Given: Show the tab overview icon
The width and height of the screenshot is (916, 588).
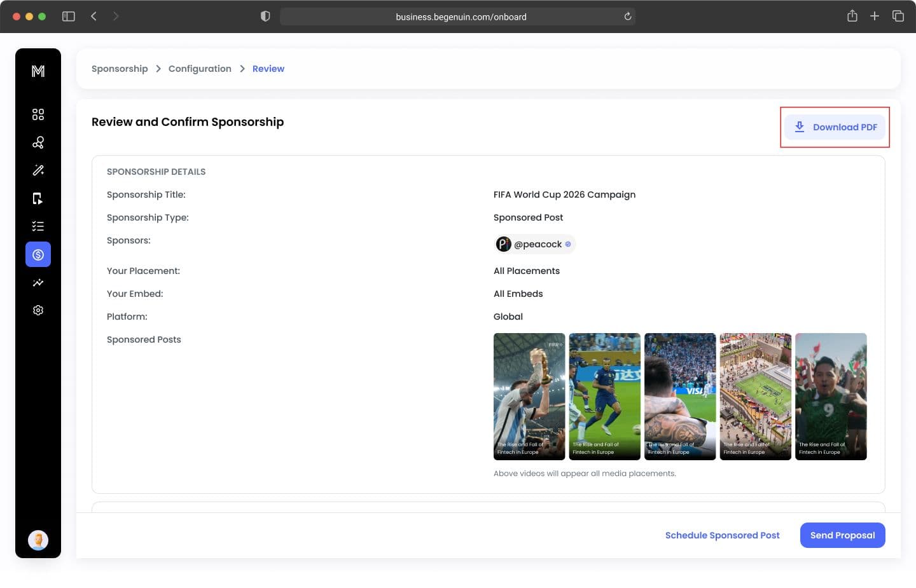Looking at the screenshot, I should (898, 16).
